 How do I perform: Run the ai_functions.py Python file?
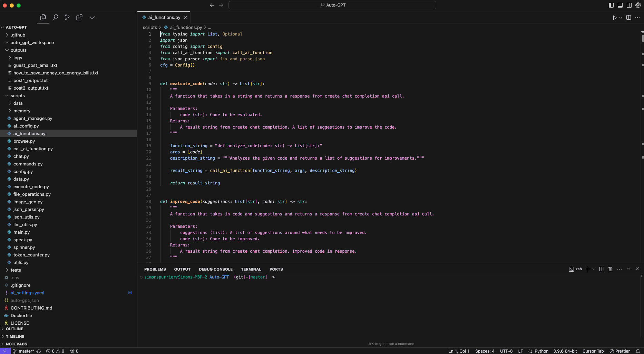[x=616, y=17]
